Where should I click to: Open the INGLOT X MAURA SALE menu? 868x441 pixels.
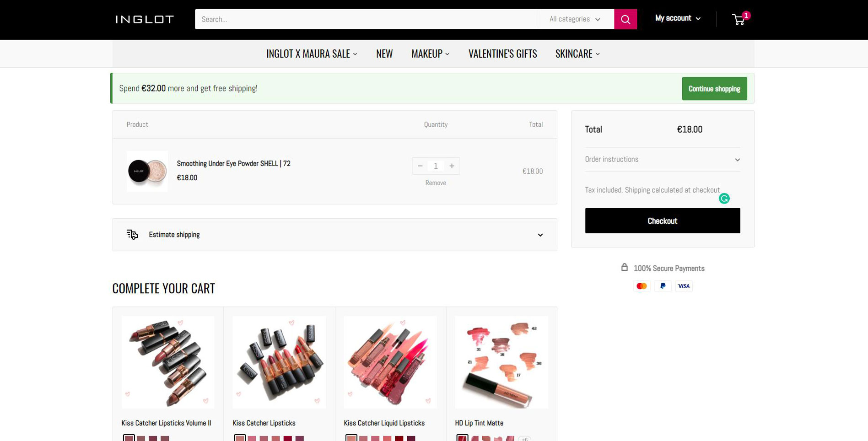click(x=312, y=54)
